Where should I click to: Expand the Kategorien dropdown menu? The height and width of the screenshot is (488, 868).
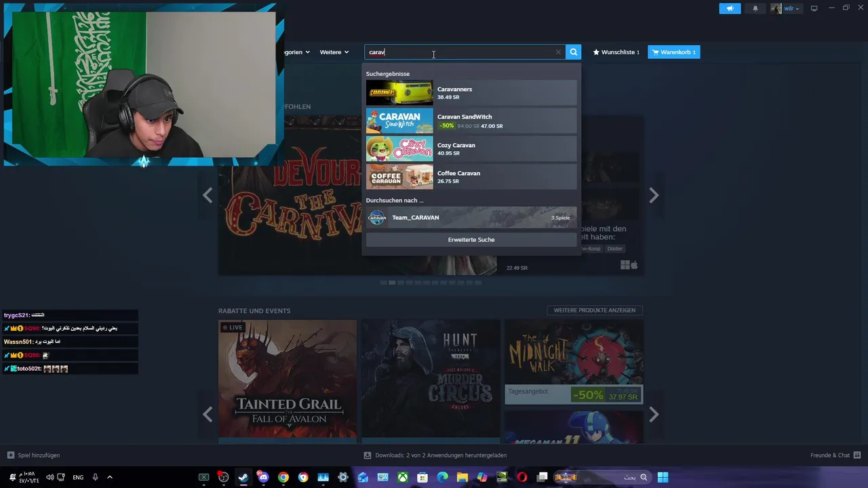point(297,52)
